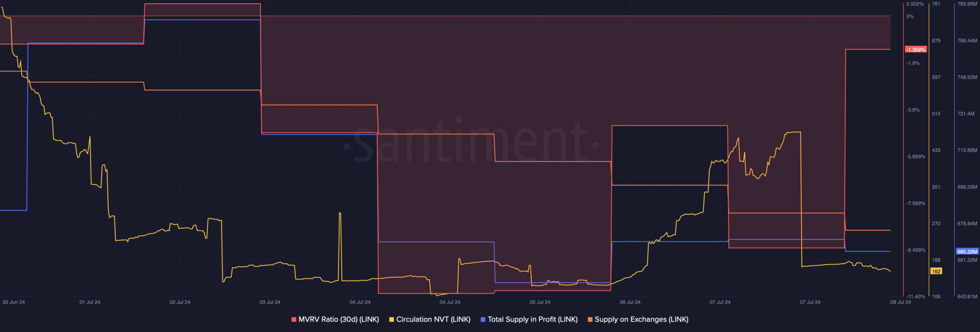The height and width of the screenshot is (332, 980).
Task: Click the 0% axis value
Action: (910, 16)
